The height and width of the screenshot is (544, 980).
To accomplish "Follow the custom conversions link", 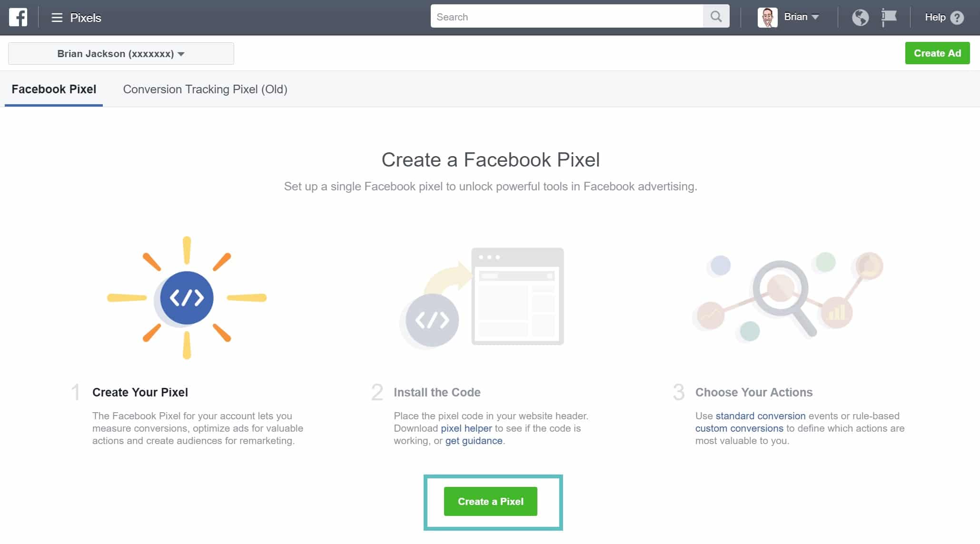I will click(739, 428).
